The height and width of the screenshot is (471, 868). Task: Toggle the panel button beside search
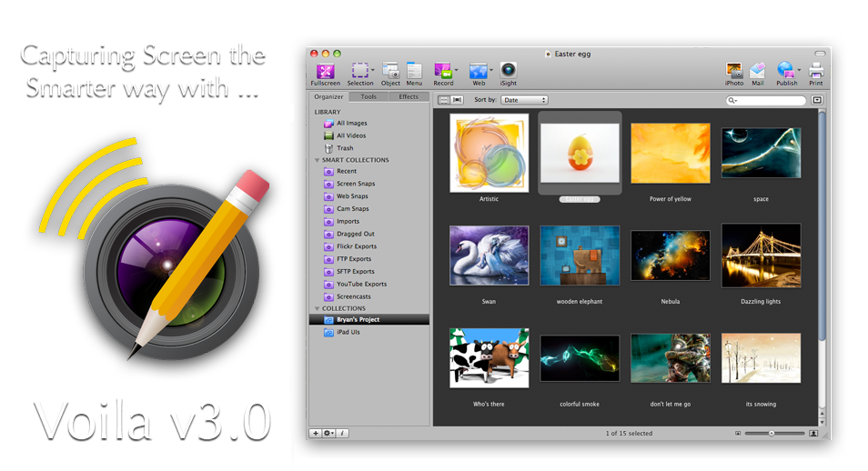click(x=816, y=100)
